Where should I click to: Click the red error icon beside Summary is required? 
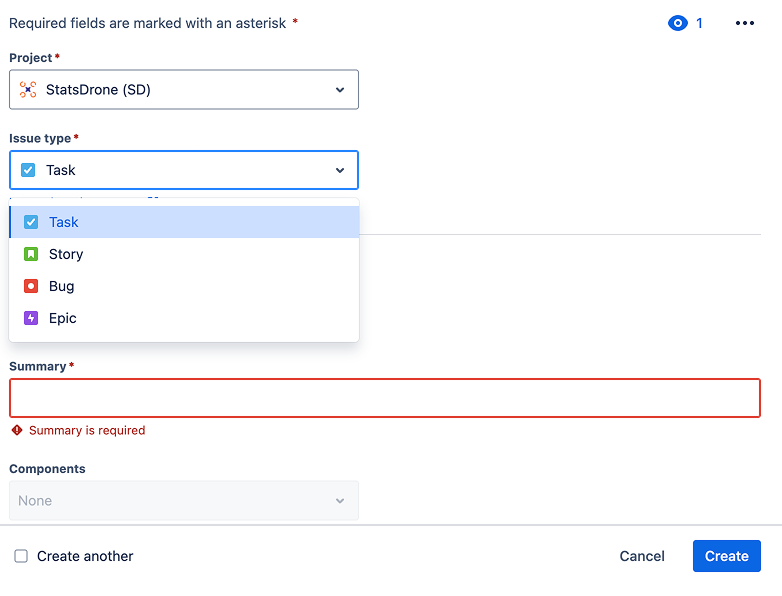[x=17, y=430]
